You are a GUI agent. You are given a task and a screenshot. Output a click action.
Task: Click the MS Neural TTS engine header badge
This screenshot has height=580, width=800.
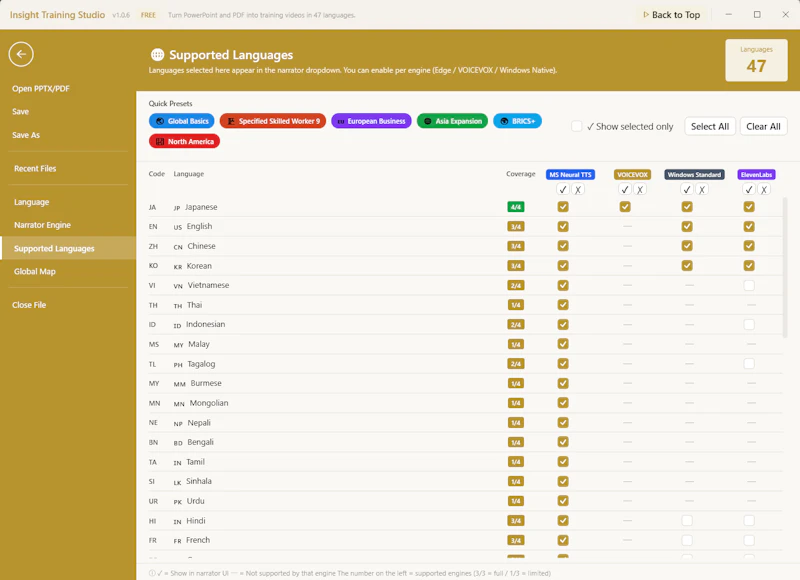570,174
